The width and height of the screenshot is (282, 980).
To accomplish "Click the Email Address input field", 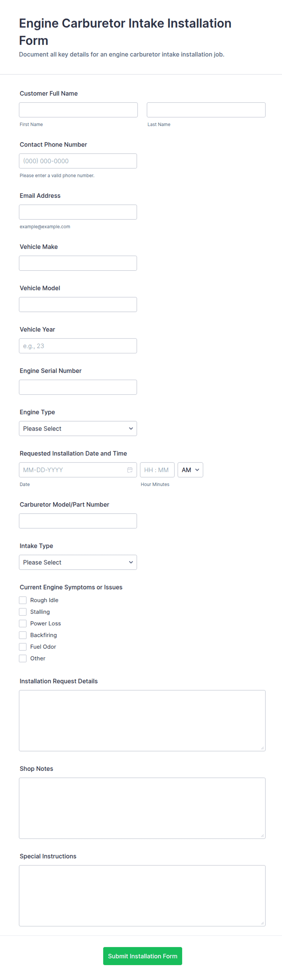I will [x=78, y=212].
